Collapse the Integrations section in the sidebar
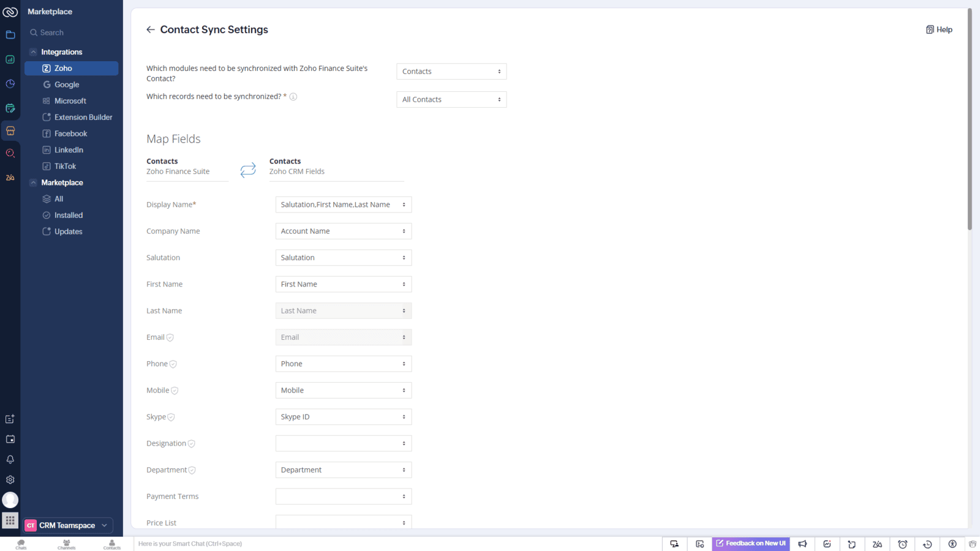 tap(34, 51)
